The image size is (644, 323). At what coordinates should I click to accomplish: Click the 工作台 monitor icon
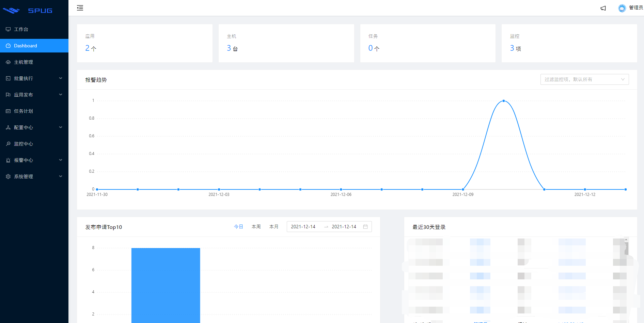[x=8, y=29]
